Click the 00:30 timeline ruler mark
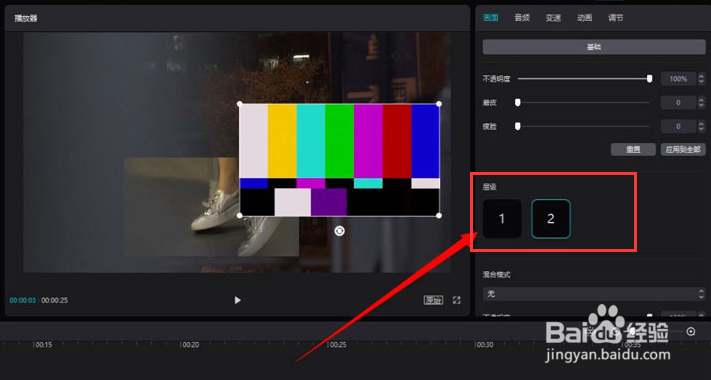 tap(484, 345)
